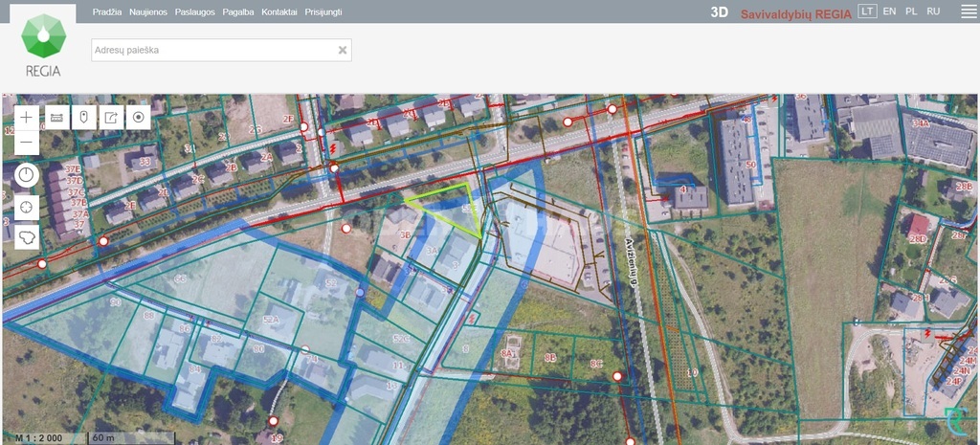Reset map rotation with compass button

click(x=26, y=176)
